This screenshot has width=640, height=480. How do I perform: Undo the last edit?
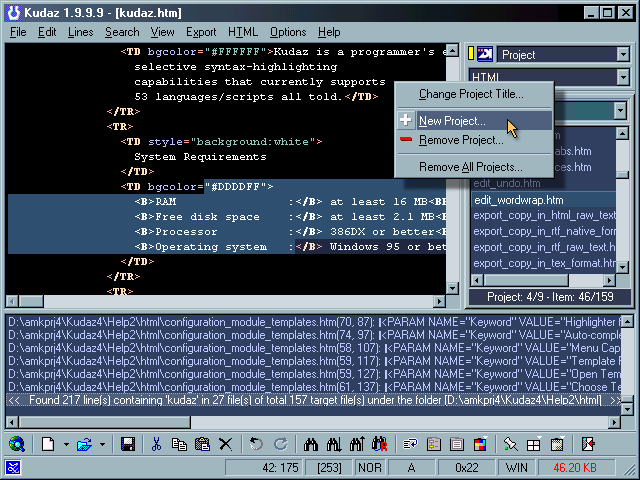(x=256, y=444)
